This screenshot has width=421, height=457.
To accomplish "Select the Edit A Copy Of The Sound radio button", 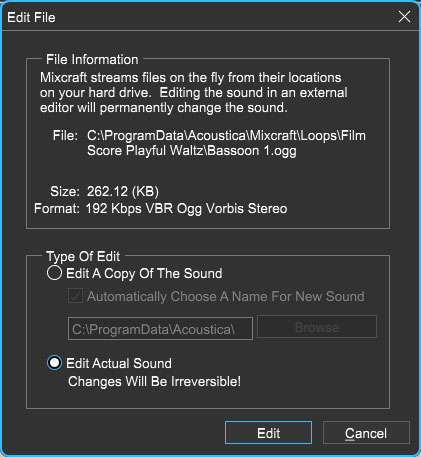I will pos(54,273).
